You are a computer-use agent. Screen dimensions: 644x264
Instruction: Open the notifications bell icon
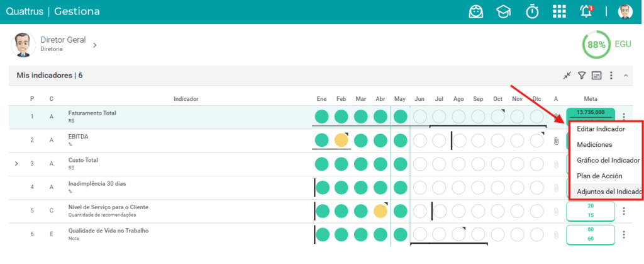pos(586,11)
